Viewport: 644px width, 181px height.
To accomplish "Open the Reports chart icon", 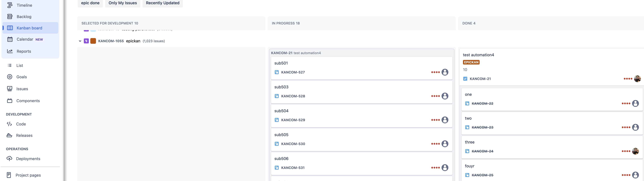I will (x=10, y=51).
